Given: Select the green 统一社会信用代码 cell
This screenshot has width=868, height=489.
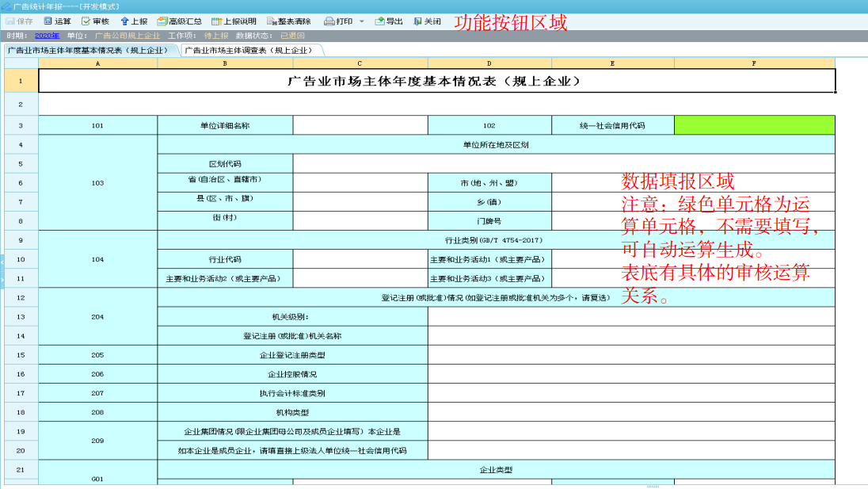Looking at the screenshot, I should (755, 125).
